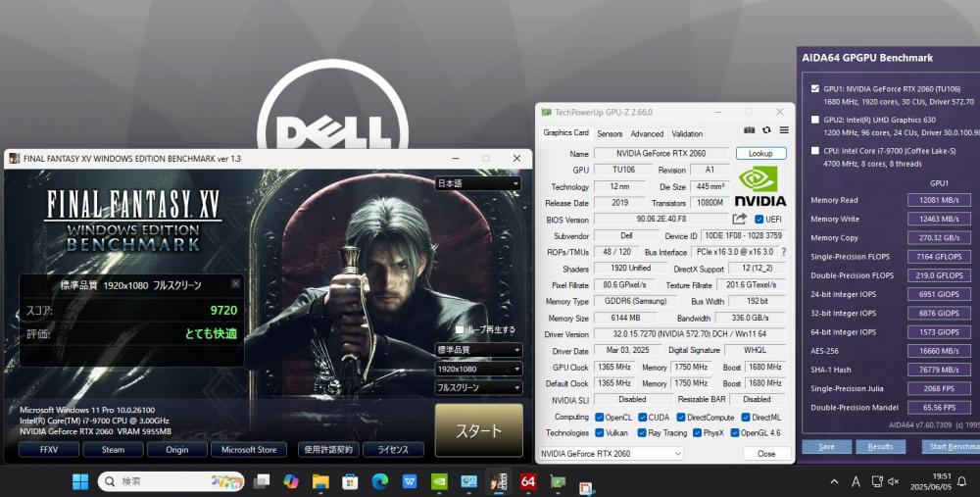Click the AIDA64 Results button
980x497 pixels.
point(880,446)
